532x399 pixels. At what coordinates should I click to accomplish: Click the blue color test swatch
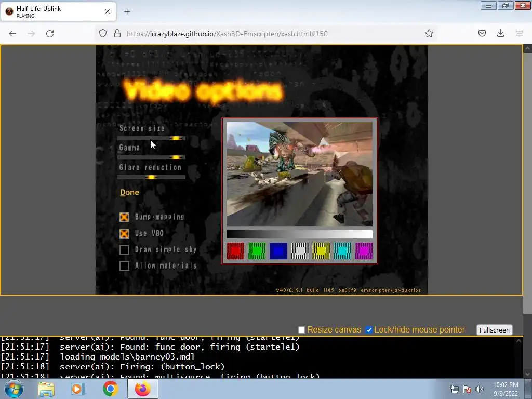278,251
